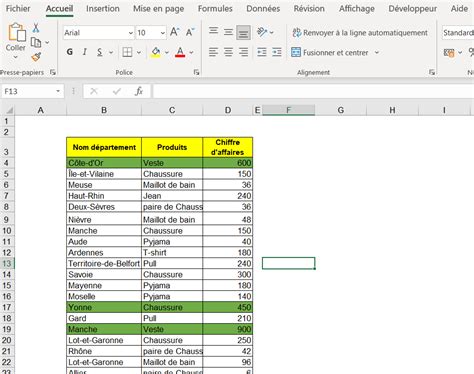Increase font size with large A icon
The width and height of the screenshot is (474, 374).
[174, 32]
